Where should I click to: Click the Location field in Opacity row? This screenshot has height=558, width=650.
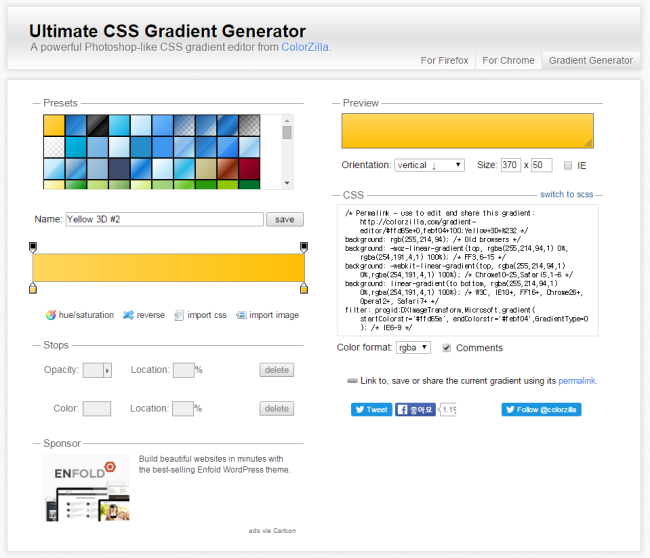click(x=183, y=370)
